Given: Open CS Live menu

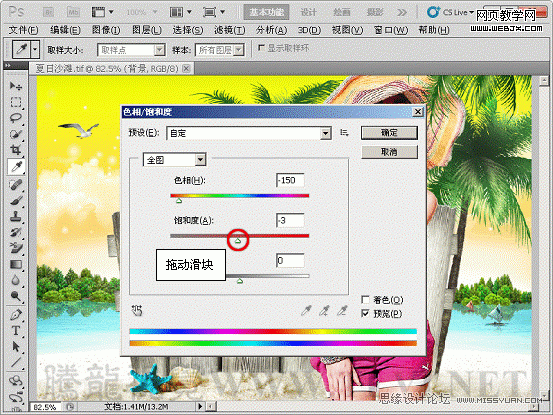Looking at the screenshot, I should [450, 12].
